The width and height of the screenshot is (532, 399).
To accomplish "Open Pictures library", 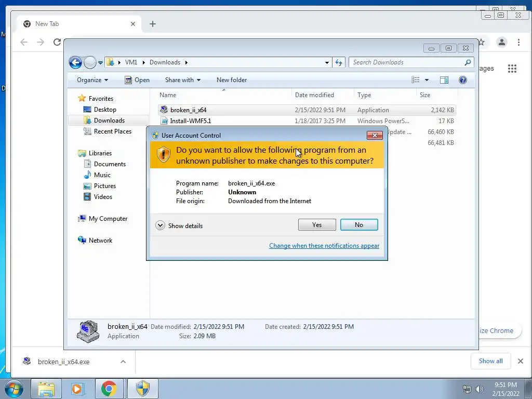I will [105, 185].
